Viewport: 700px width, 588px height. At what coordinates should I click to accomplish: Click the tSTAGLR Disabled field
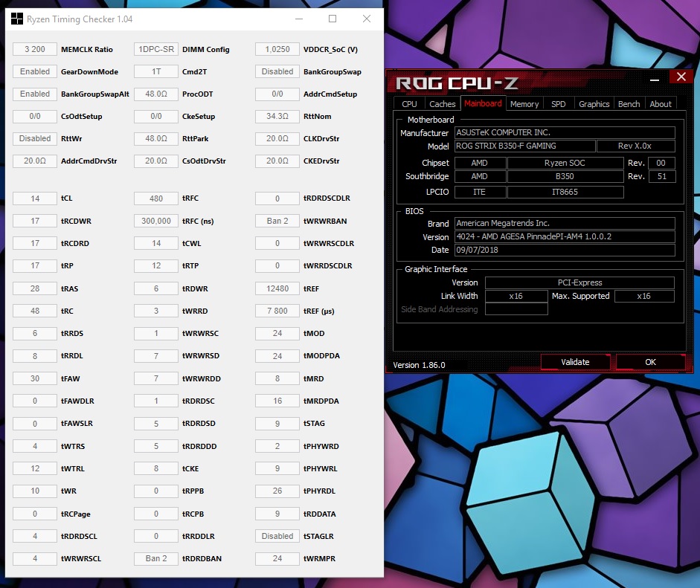pyautogui.click(x=277, y=536)
